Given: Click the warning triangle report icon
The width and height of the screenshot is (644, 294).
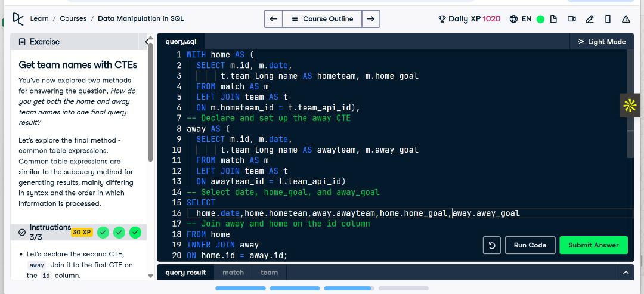Looking at the screenshot, I should [626, 19].
